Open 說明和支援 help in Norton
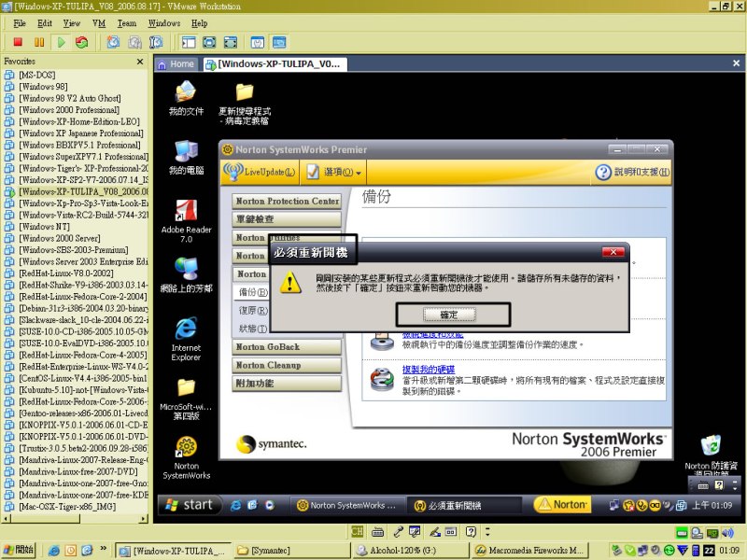 tap(633, 172)
